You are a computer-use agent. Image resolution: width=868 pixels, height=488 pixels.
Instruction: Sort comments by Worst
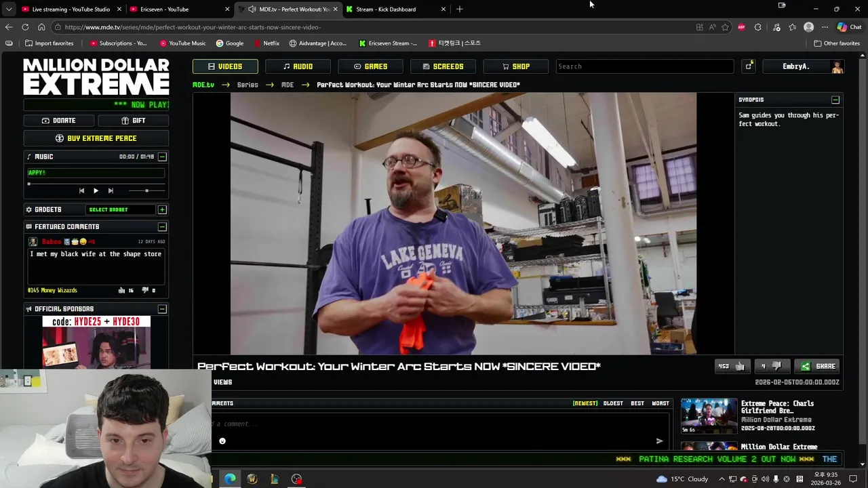(x=660, y=403)
